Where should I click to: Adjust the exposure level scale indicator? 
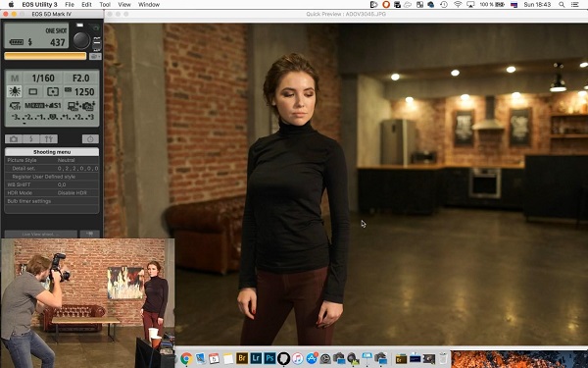[52, 118]
